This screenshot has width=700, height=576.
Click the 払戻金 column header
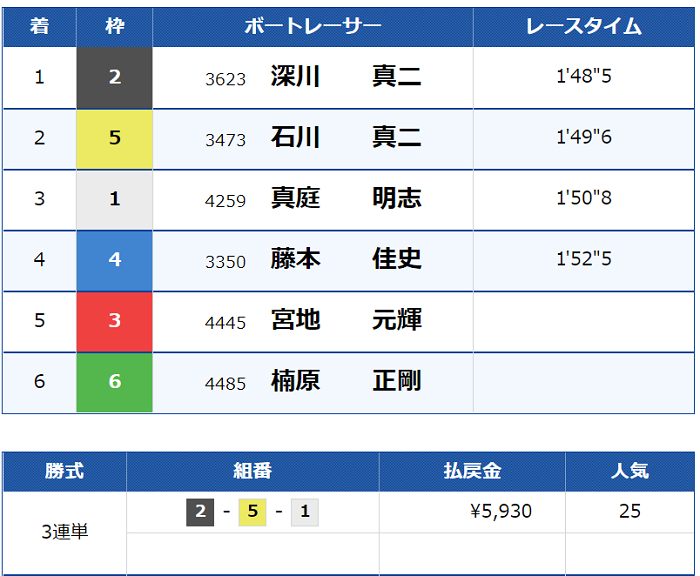(472, 471)
